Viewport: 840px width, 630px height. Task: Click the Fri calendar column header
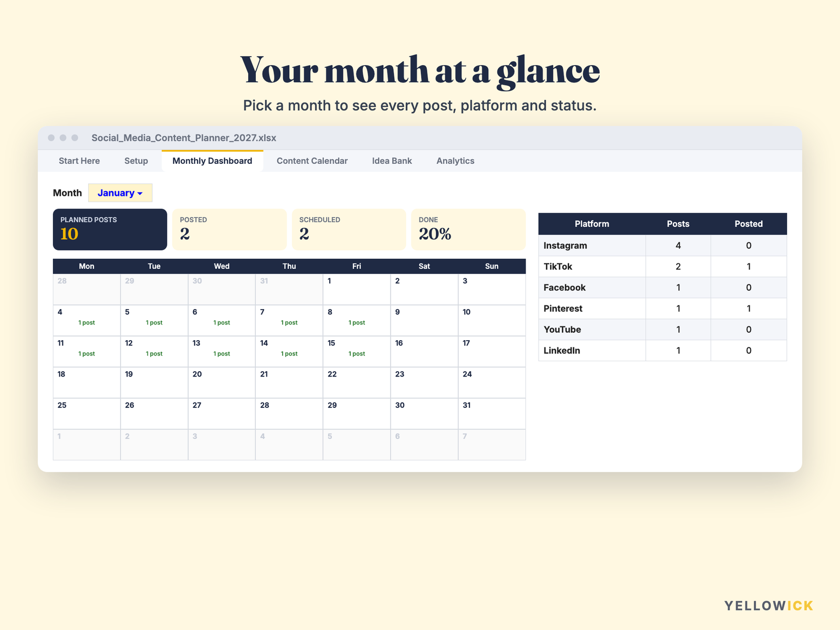(x=356, y=266)
